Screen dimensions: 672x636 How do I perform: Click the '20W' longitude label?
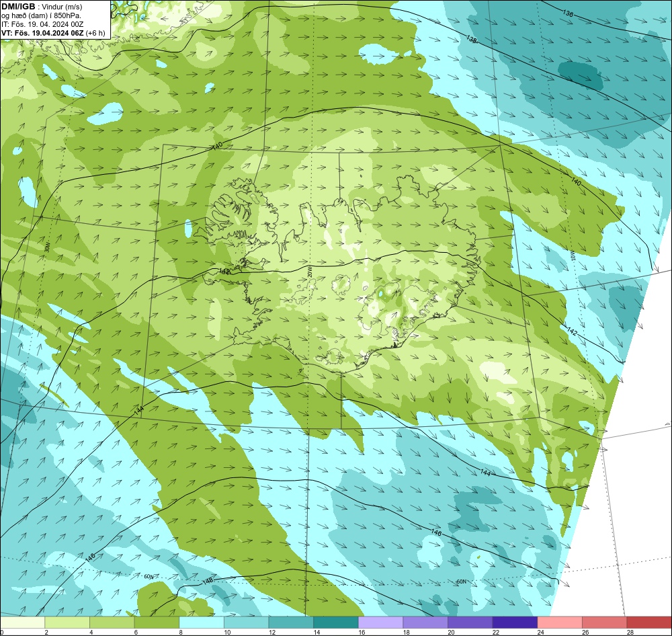coord(309,272)
